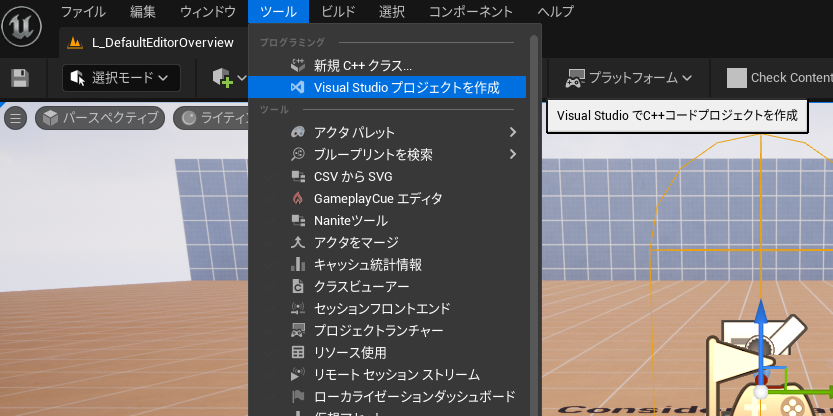Click the ブループリントを検索 search icon

pos(298,154)
